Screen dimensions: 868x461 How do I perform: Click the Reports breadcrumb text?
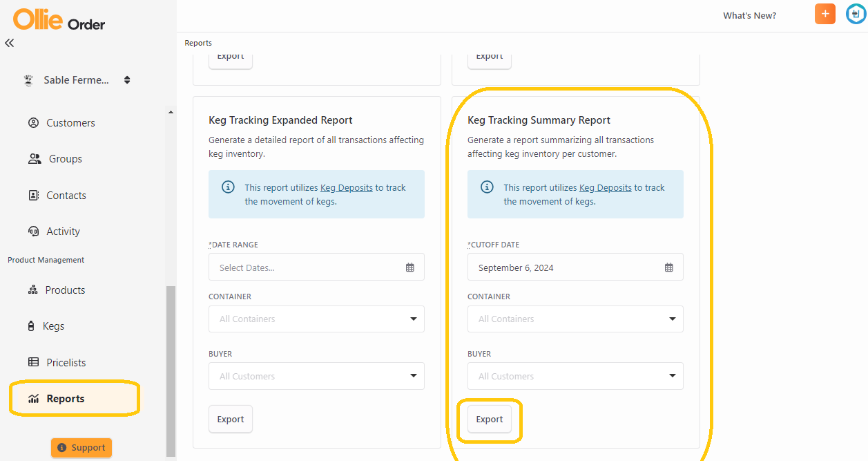(x=198, y=43)
